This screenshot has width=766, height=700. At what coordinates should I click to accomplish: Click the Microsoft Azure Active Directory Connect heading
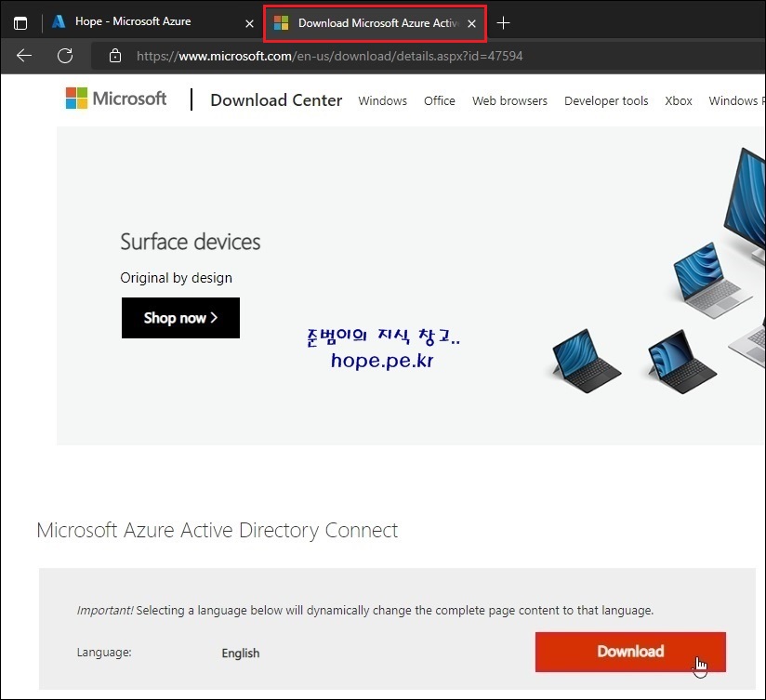(218, 531)
